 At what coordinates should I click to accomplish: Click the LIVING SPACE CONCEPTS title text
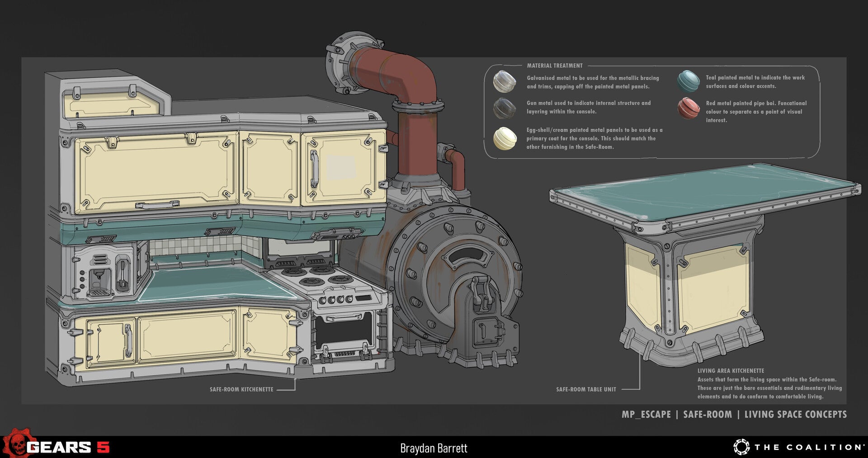click(795, 415)
